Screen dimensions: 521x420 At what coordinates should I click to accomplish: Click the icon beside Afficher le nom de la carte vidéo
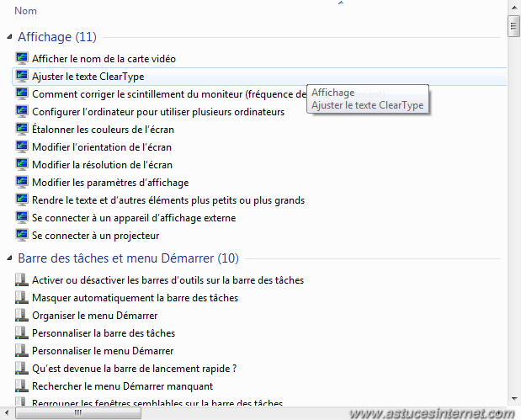click(22, 58)
